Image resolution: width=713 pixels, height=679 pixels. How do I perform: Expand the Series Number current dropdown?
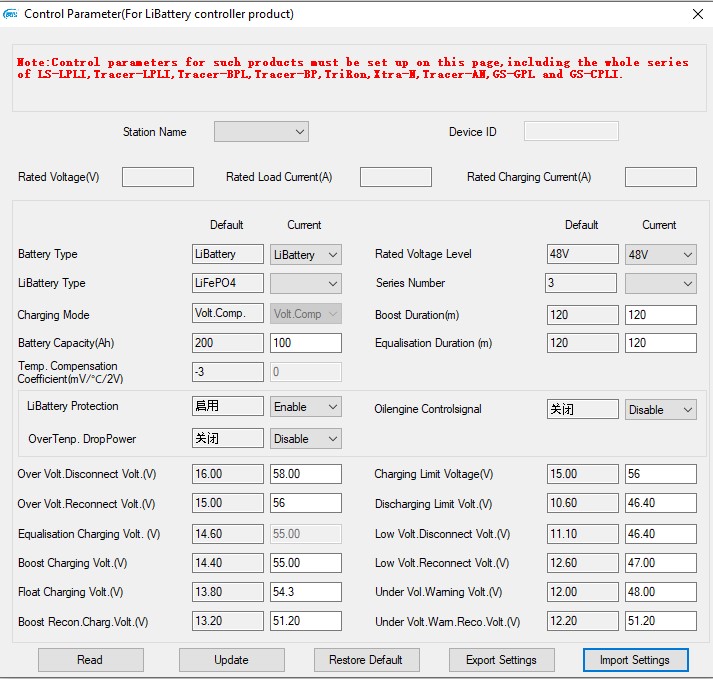661,284
